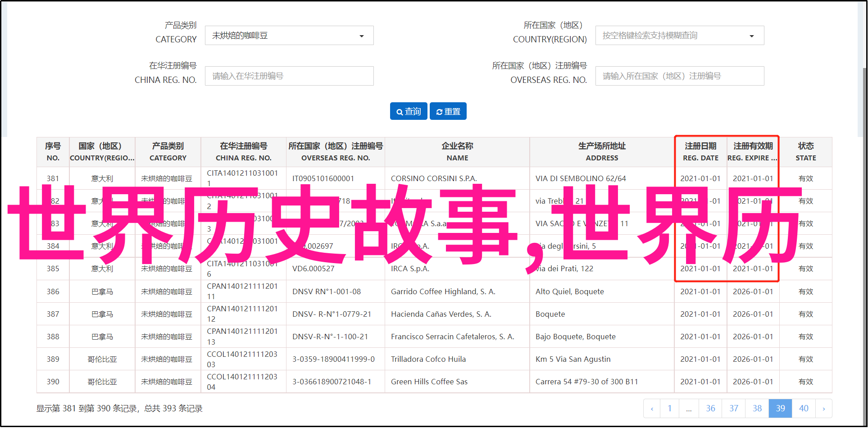868x428 pixels.
Task: Click the 注册有效期 REG. EXPIRE column header
Action: point(753,152)
